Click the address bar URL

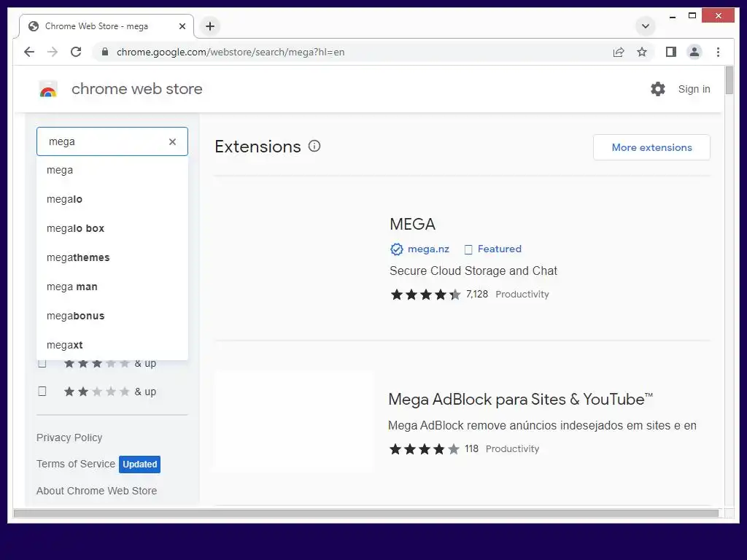pos(230,52)
